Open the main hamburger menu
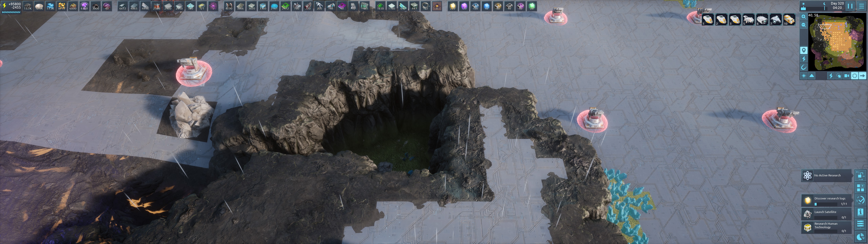Screen dimensions: 868x244 coord(861,6)
